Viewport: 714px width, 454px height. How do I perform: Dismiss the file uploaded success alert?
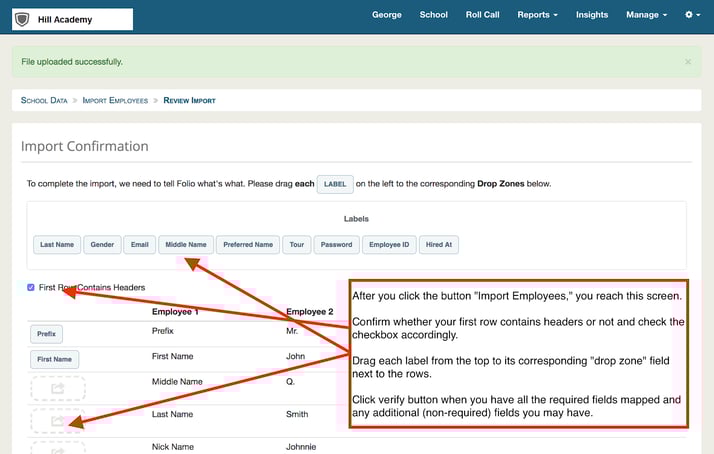[x=688, y=62]
